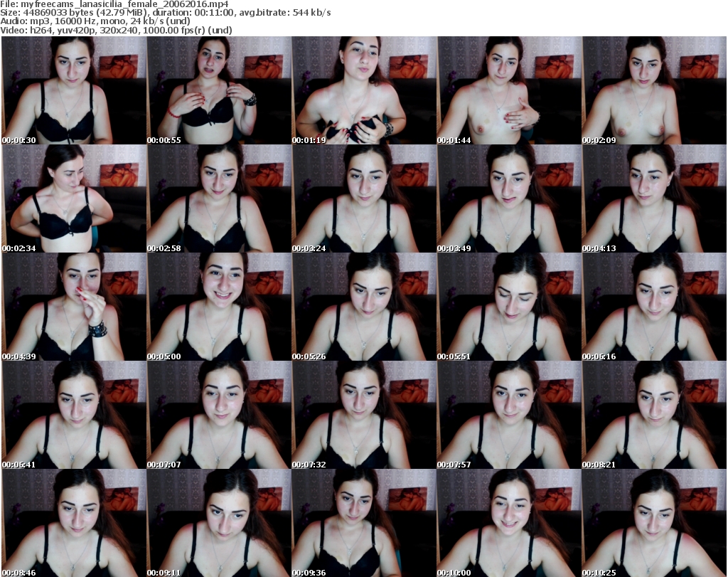Open the thumbnail stamped 00:02:34
This screenshot has width=728, height=577.
[74, 198]
